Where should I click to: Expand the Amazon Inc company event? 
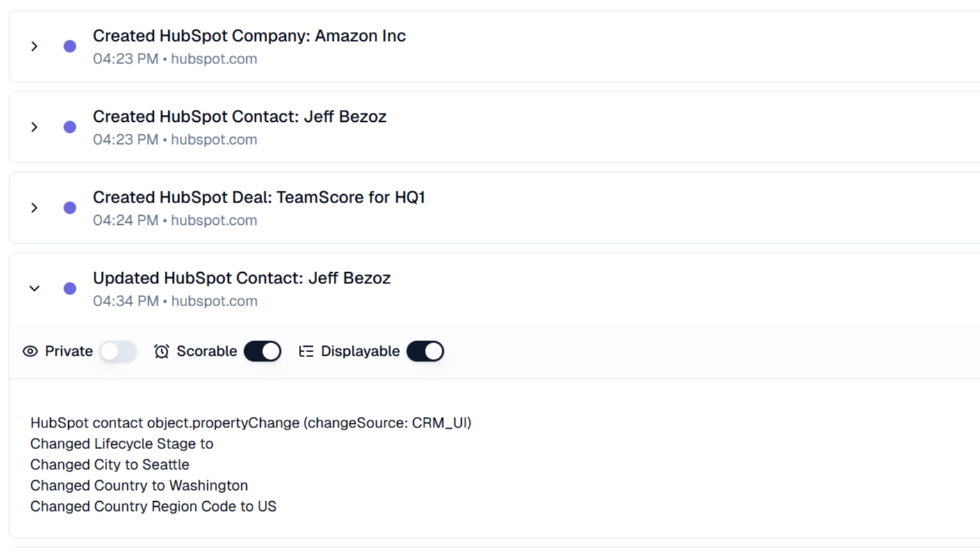pos(34,47)
